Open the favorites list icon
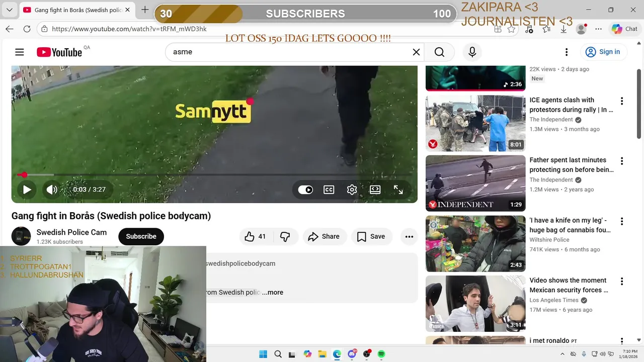Viewport: 644px width, 362px height. point(546,29)
